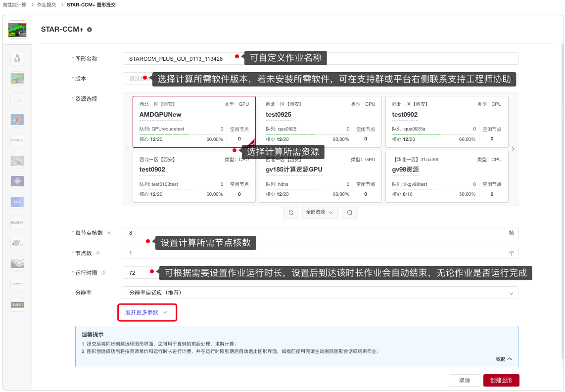Open the Linux penguin app in sidebar
This screenshot has width=565, height=392.
pyautogui.click(x=17, y=58)
